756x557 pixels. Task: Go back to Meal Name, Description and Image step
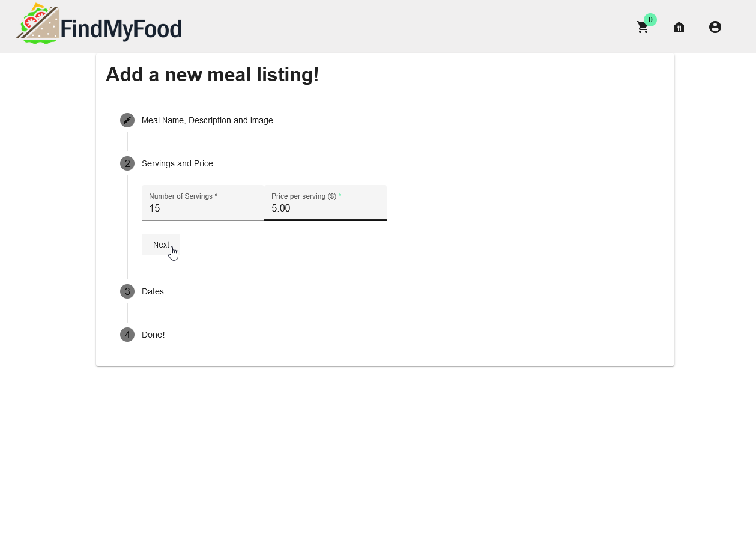(207, 120)
